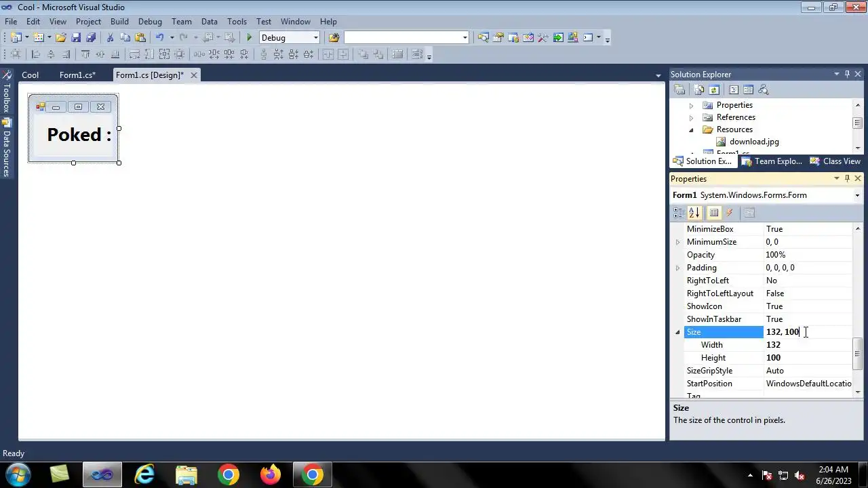Click Show All Files in Solution Explorer

tap(698, 90)
